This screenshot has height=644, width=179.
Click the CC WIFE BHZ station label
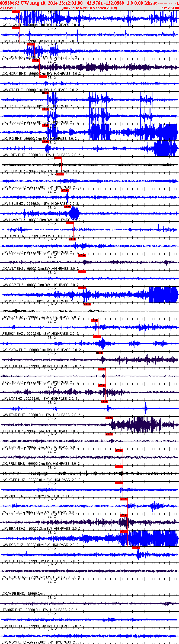[x=13, y=594]
